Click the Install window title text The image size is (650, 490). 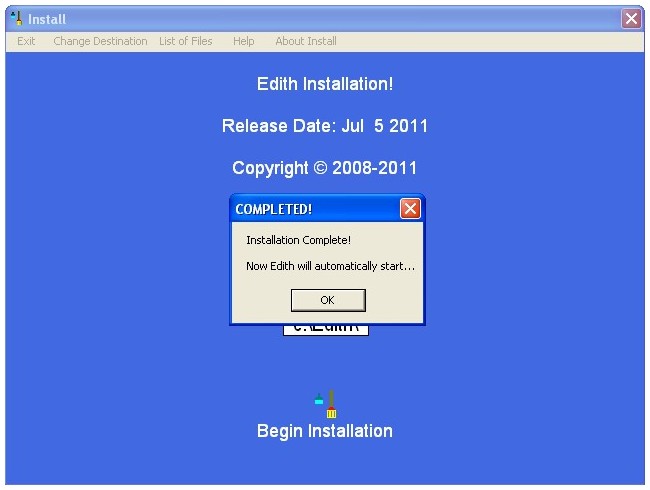[47, 19]
